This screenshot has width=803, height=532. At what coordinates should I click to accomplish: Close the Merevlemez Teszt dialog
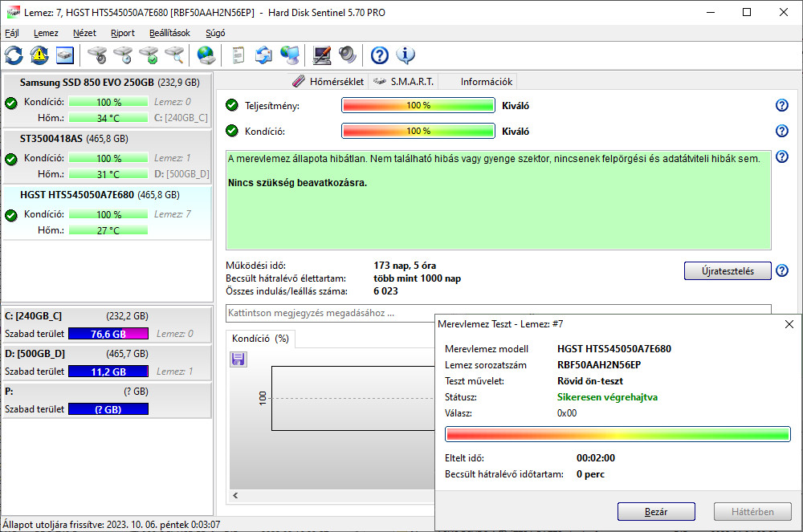pos(789,324)
